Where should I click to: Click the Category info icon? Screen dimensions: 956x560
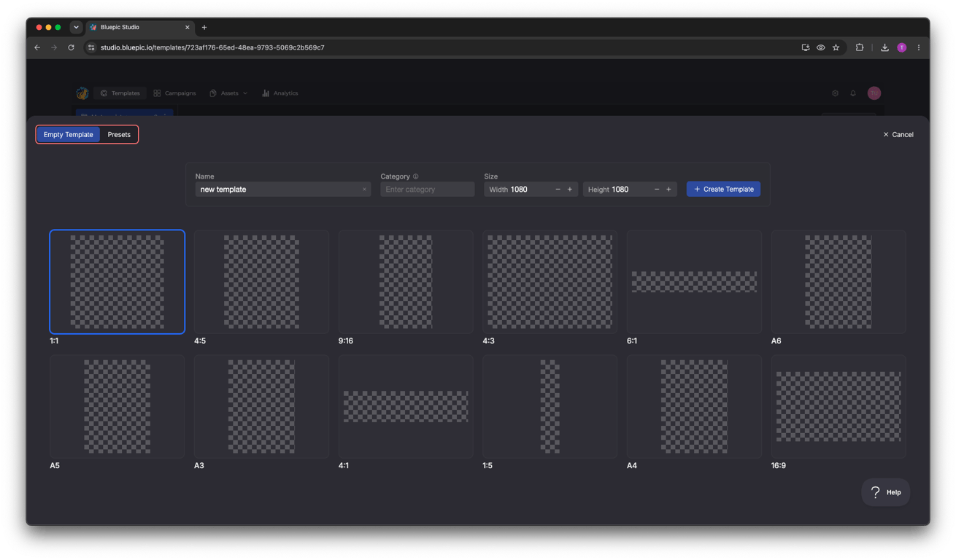(416, 176)
